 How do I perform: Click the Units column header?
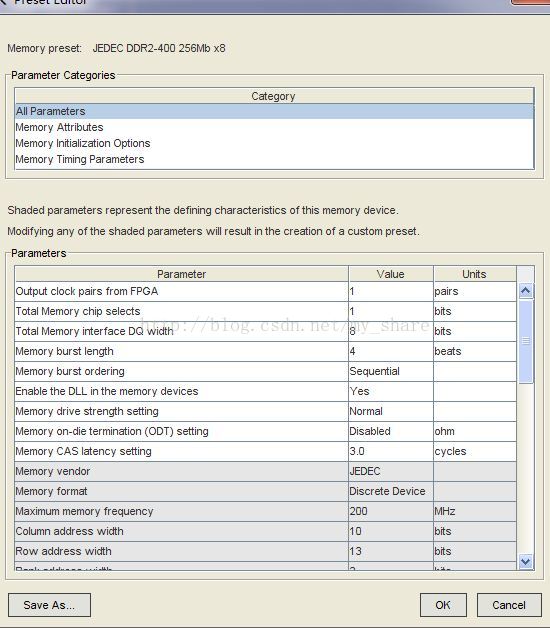pos(475,274)
